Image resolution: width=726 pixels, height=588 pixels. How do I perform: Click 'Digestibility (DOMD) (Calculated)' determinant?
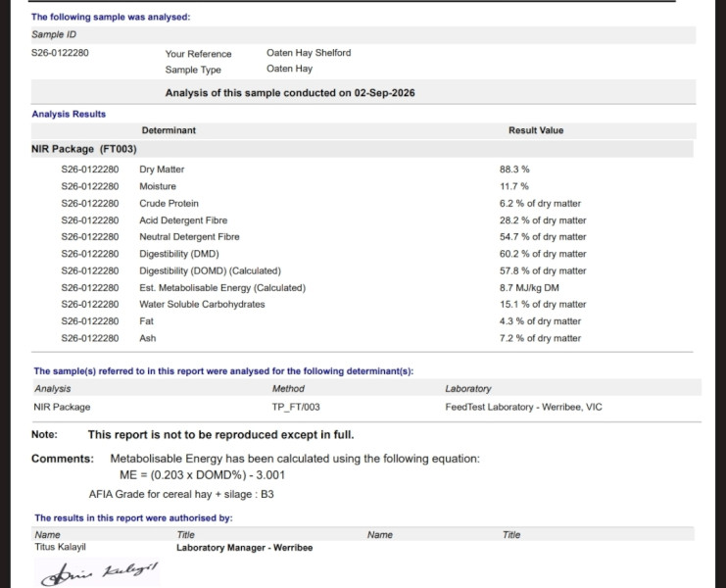[x=210, y=270]
